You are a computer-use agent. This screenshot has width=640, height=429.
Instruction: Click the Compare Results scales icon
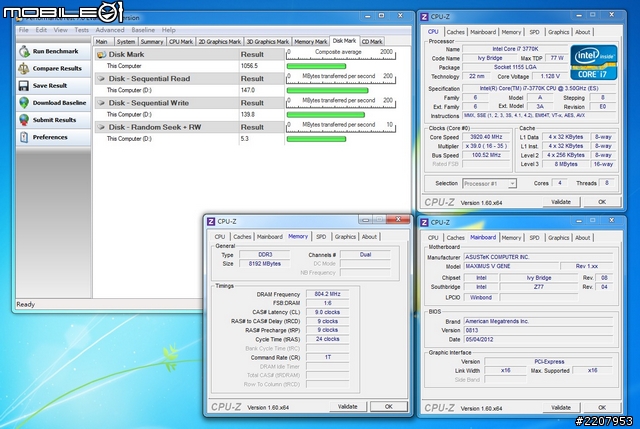tap(24, 68)
